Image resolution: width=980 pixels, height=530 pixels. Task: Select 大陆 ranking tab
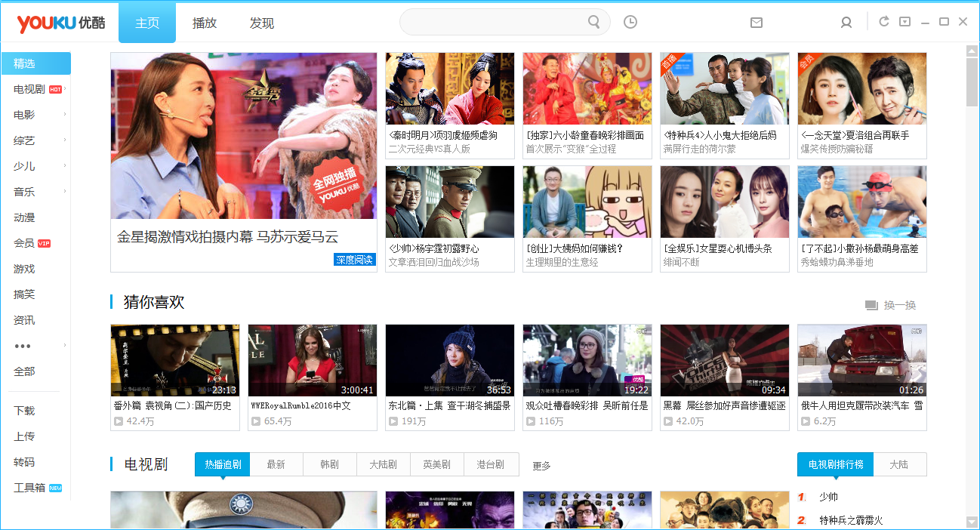[x=899, y=464]
